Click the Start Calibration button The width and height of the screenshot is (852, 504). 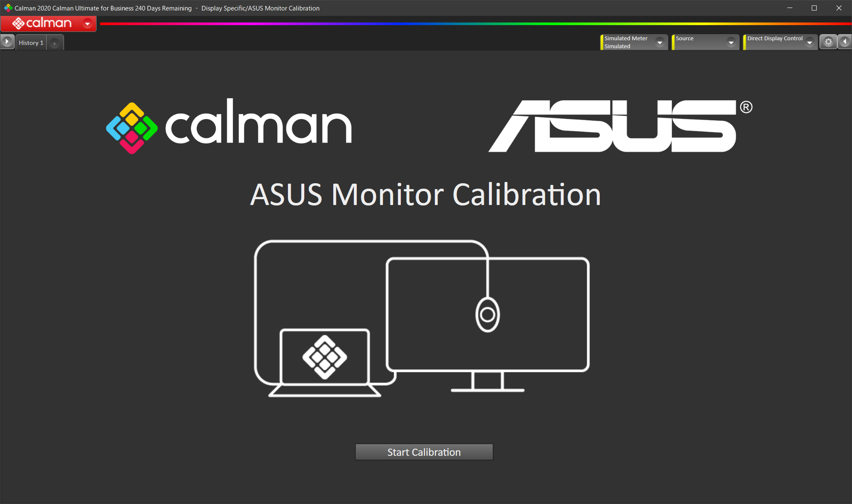(x=424, y=452)
